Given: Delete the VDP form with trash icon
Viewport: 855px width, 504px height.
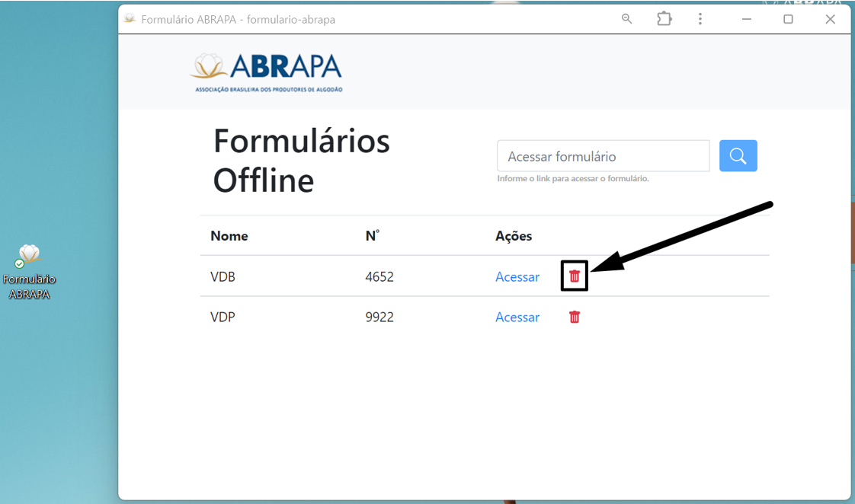Looking at the screenshot, I should point(575,317).
